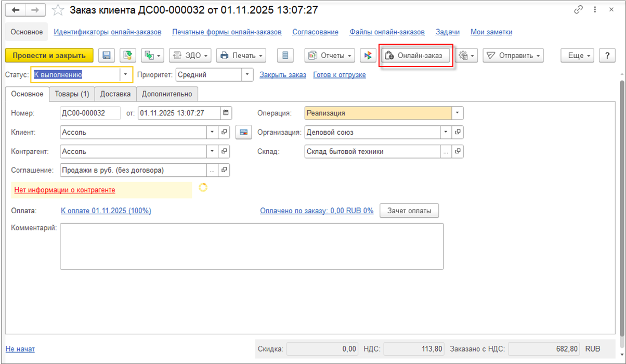This screenshot has width=626, height=364.
Task: Switch to the Товары (1) tab
Action: pyautogui.click(x=72, y=94)
